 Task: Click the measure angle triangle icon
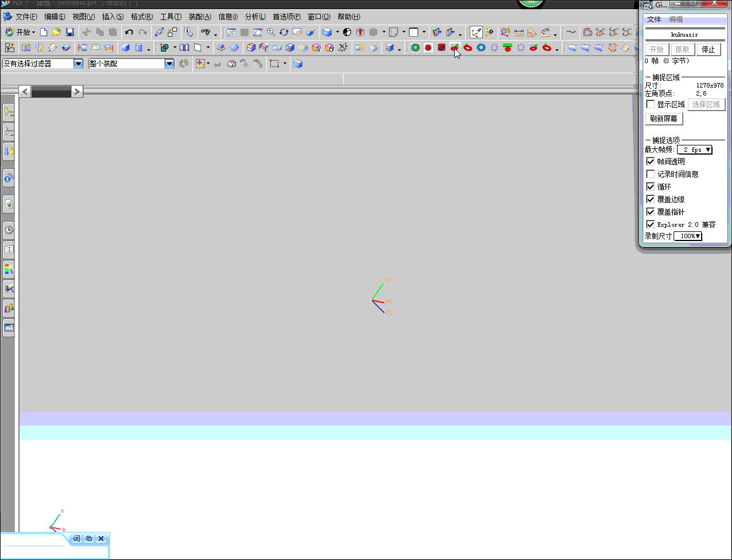click(532, 32)
